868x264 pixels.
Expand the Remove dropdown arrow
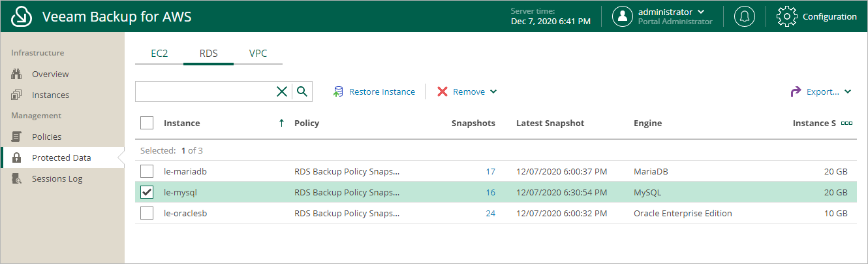point(493,91)
